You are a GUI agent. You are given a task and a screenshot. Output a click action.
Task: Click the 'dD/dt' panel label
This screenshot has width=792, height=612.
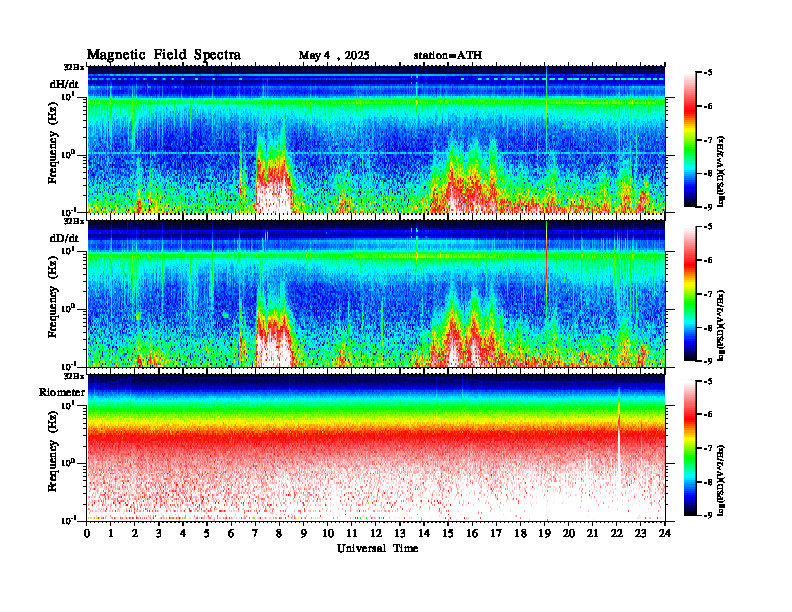tap(64, 238)
